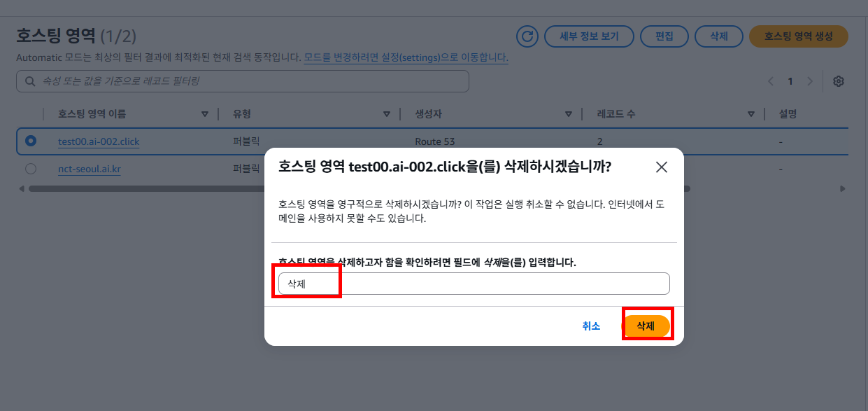The width and height of the screenshot is (868, 411).
Task: Click the right table scroll arrow
Action: 844,188
